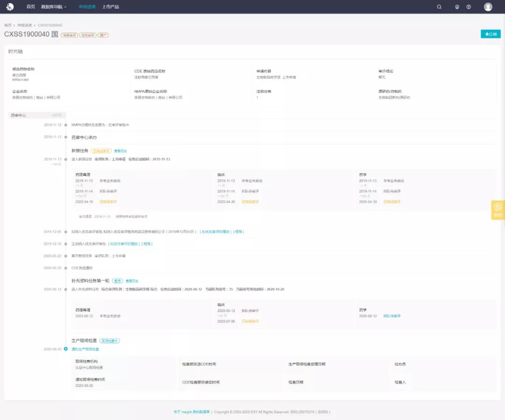
Task: Click the notification bell icon in header
Action: 457,7
